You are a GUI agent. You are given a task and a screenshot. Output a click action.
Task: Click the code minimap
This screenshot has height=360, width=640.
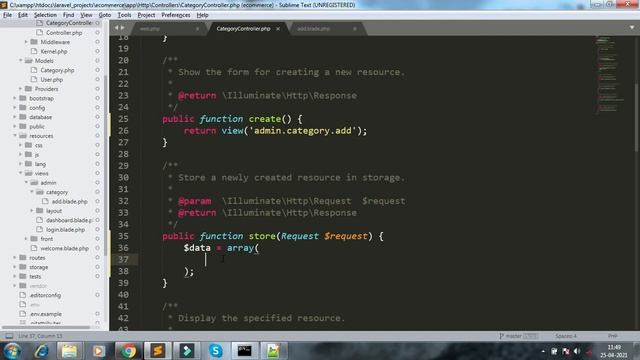(x=610, y=73)
